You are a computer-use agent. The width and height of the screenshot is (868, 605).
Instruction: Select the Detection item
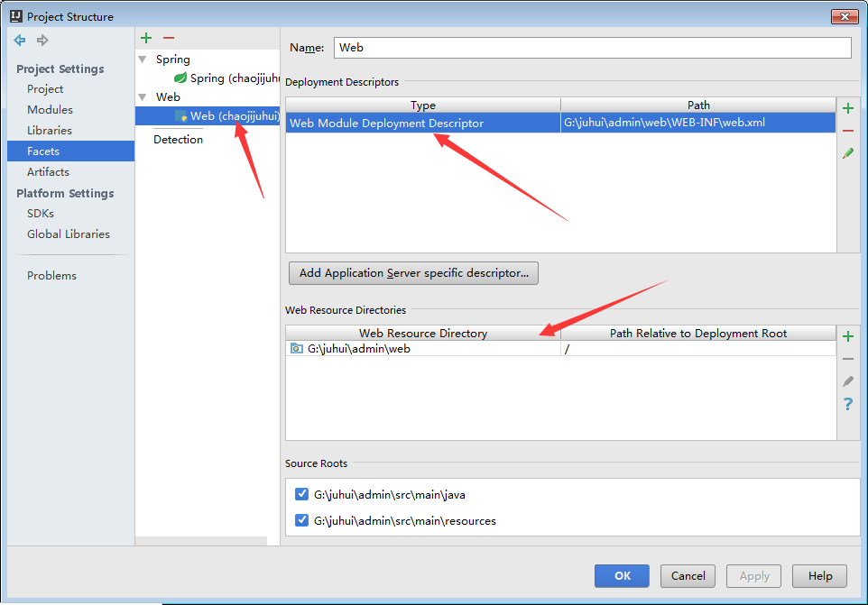pyautogui.click(x=179, y=140)
